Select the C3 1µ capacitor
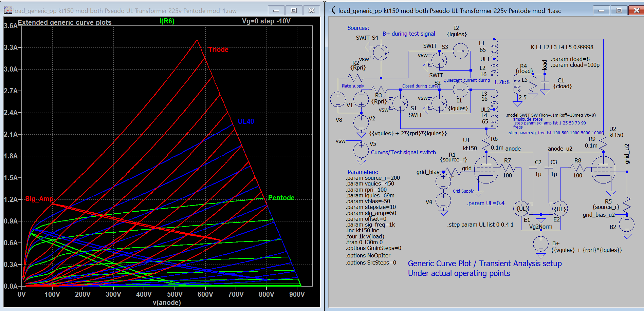644x311 pixels. point(549,168)
